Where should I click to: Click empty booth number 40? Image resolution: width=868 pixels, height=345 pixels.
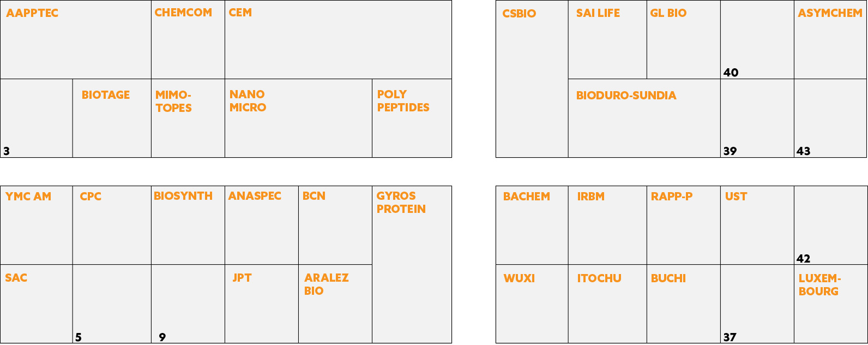click(x=757, y=40)
